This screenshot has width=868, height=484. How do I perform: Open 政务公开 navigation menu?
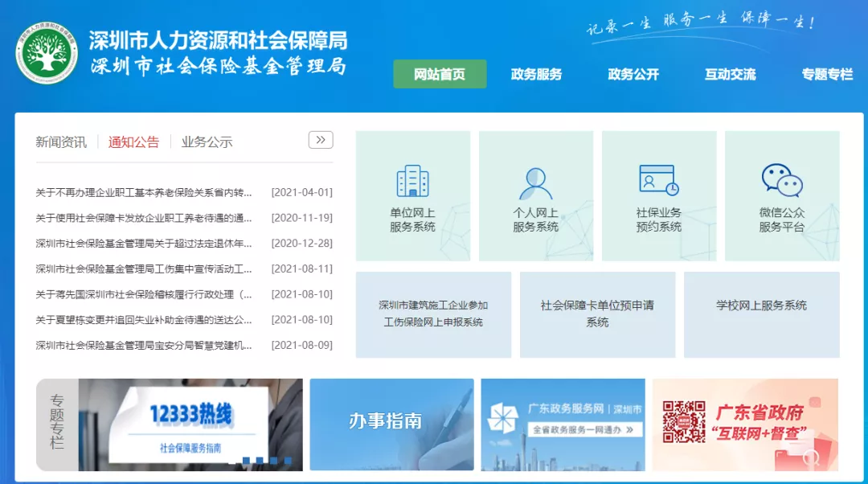point(633,74)
